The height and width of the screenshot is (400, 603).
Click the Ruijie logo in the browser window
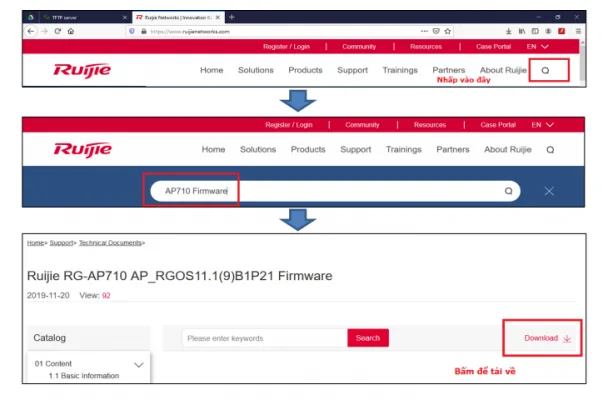click(82, 70)
